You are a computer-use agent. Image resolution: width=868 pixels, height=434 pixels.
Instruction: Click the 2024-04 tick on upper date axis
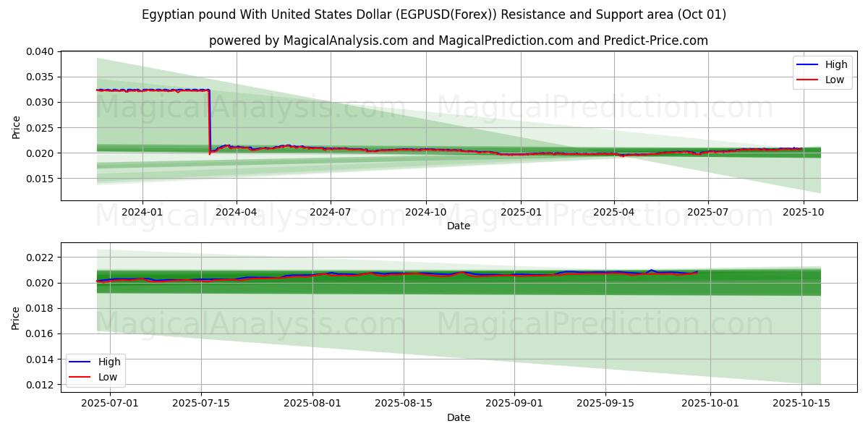(x=237, y=212)
